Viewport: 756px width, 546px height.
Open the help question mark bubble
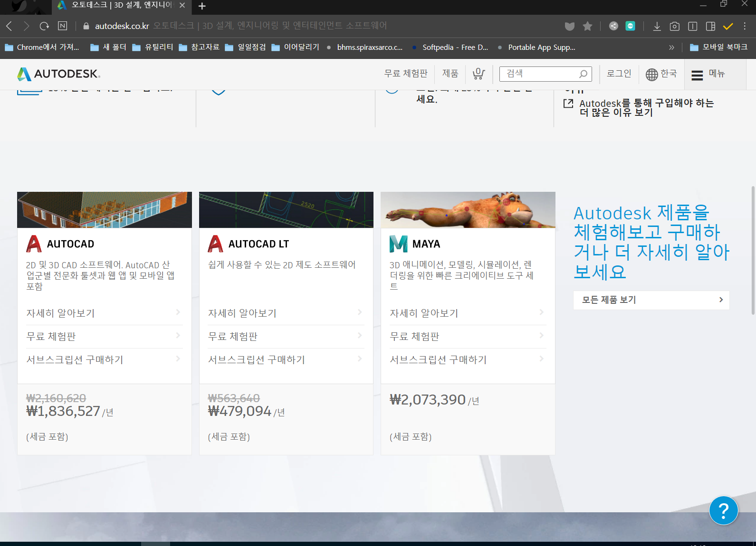pyautogui.click(x=723, y=511)
